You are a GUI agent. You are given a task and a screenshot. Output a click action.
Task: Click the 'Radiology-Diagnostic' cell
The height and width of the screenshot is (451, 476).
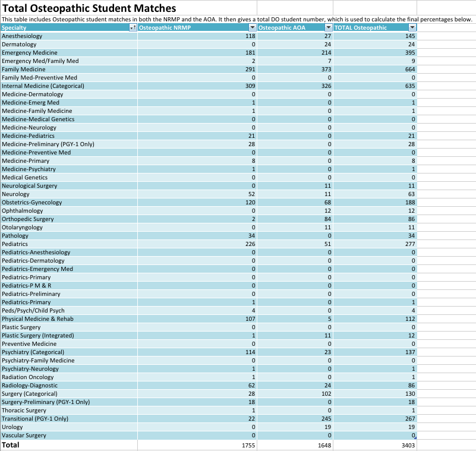coord(69,386)
